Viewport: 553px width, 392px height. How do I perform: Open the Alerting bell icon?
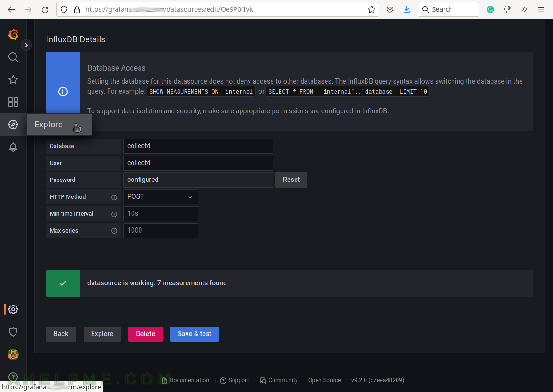[x=13, y=147]
